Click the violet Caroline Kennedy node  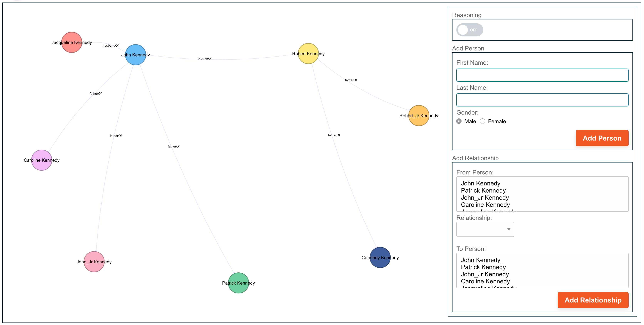click(x=42, y=160)
